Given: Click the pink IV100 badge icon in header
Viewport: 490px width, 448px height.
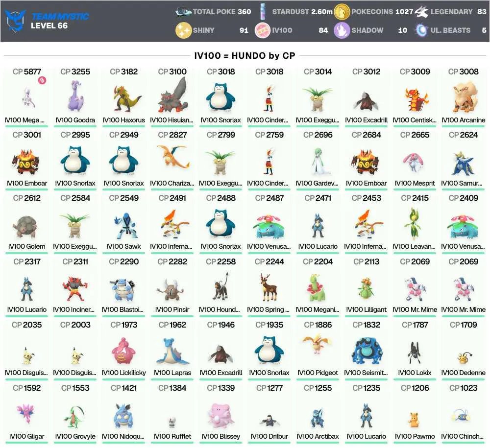Looking at the screenshot, I should pos(263,30).
